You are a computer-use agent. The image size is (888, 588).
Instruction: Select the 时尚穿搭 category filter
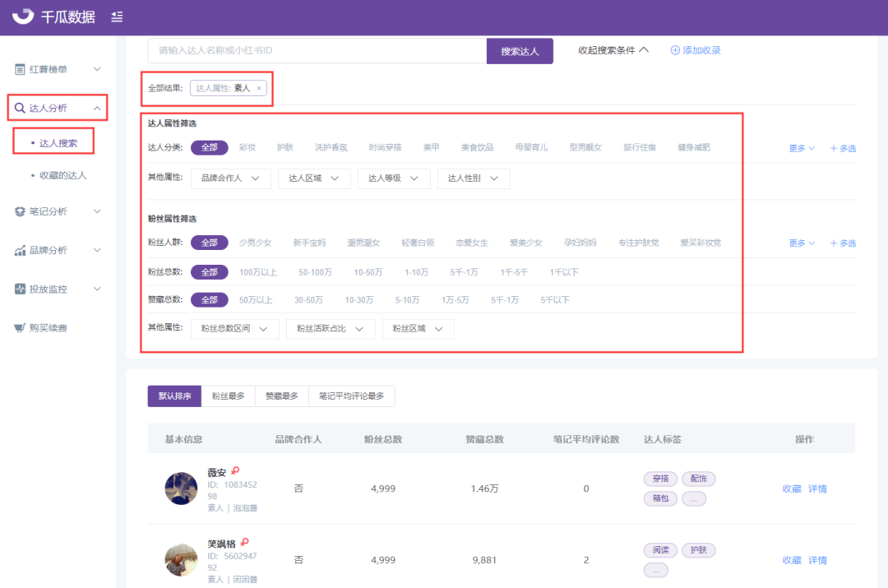click(x=385, y=148)
